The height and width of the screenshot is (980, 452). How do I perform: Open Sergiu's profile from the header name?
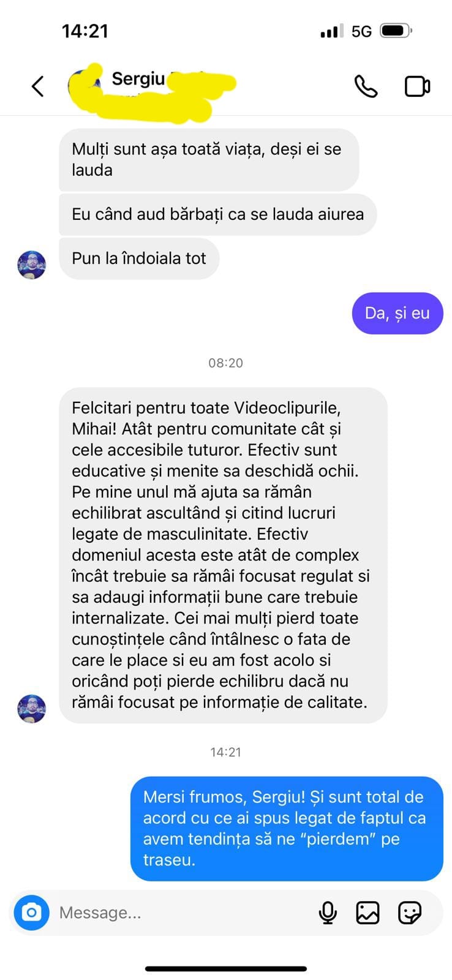pyautogui.click(x=138, y=79)
